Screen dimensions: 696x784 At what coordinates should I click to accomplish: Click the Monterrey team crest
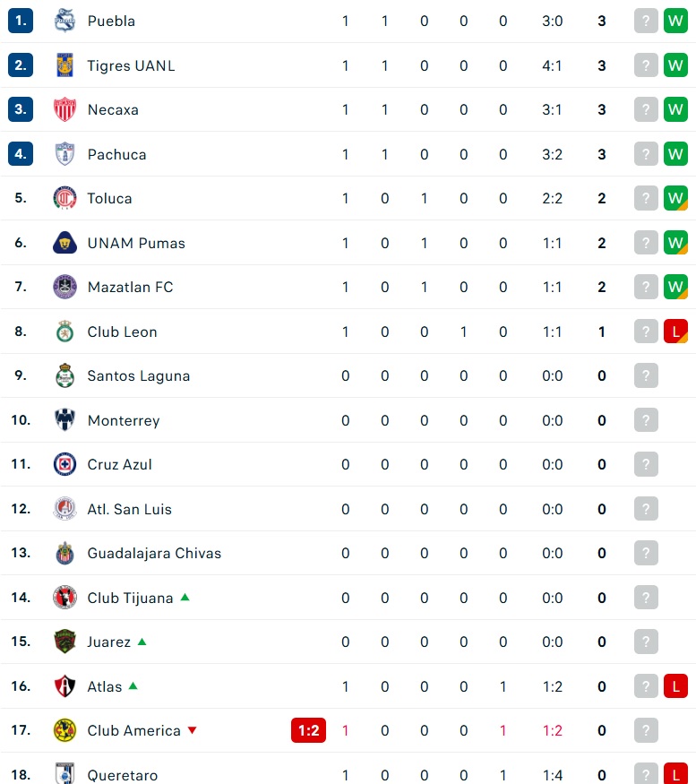click(64, 419)
